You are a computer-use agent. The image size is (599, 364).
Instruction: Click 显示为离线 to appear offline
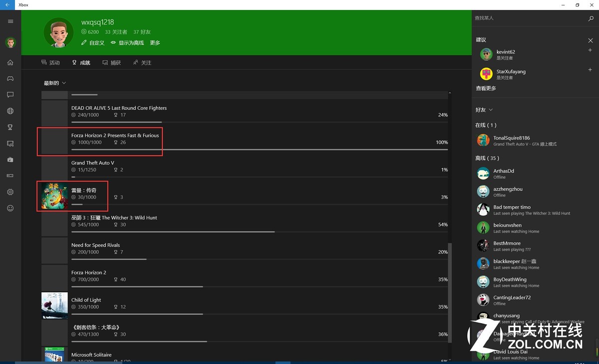(x=127, y=43)
